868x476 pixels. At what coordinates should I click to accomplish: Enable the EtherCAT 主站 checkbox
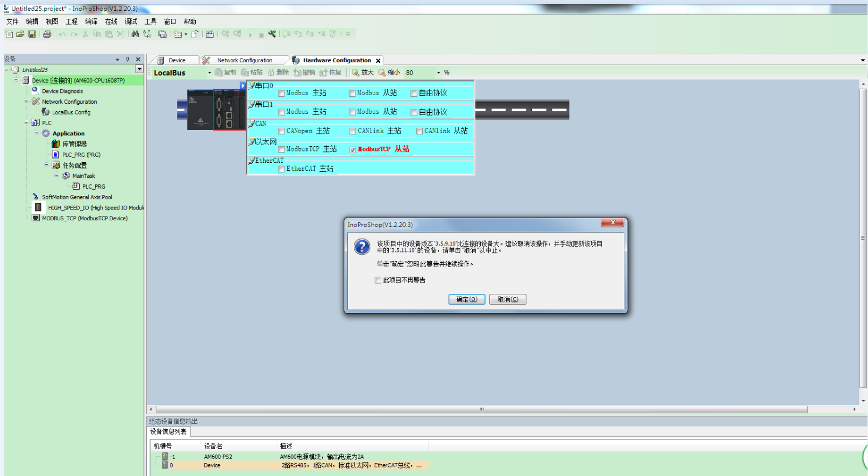pos(281,169)
